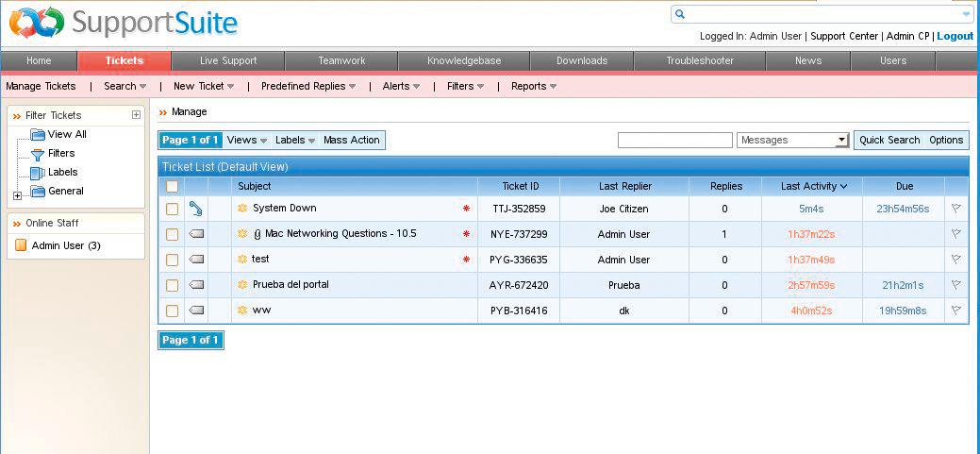Viewport: 980px width, 454px height.
Task: Switch to the Teamwork tab
Action: coord(341,60)
